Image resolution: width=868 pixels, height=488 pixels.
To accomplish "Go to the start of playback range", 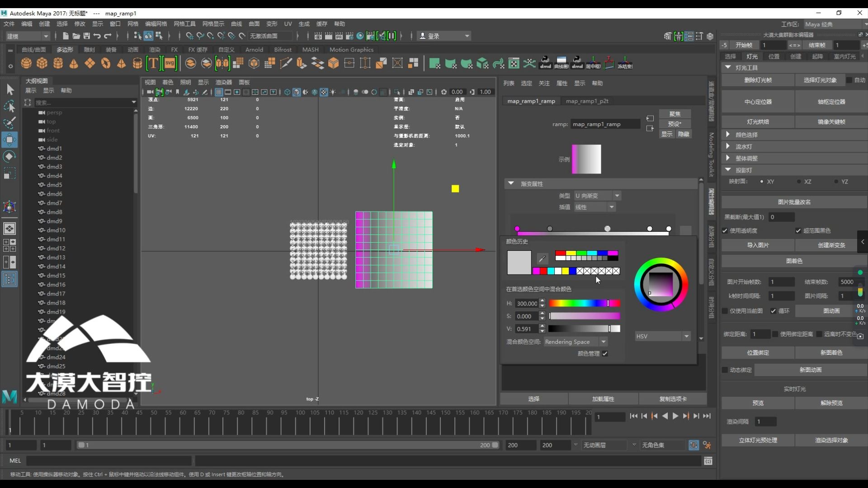I will pos(634,416).
